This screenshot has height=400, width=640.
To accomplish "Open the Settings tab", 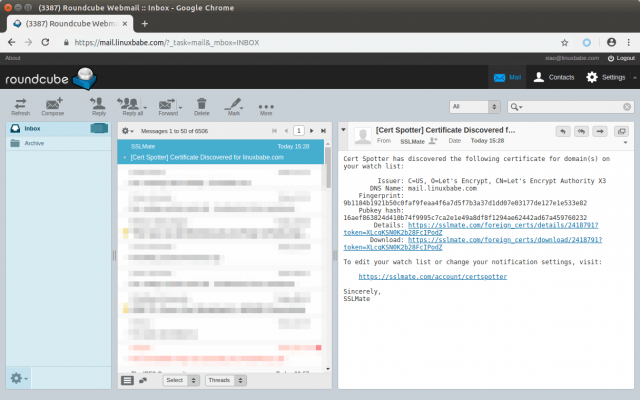I will point(606,77).
